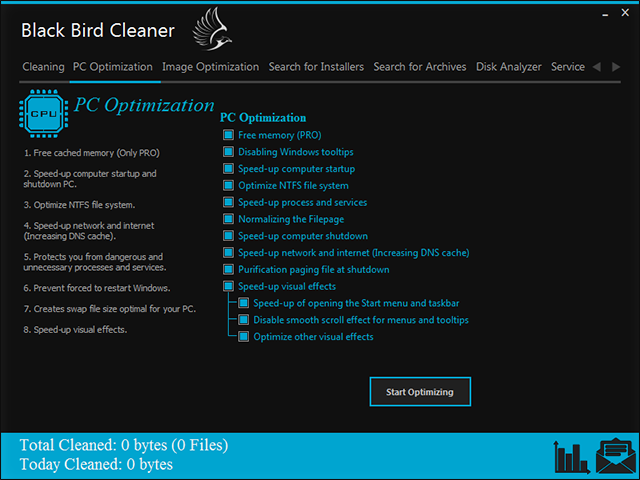
Task: Click the CPU chip icon
Action: tap(44, 113)
